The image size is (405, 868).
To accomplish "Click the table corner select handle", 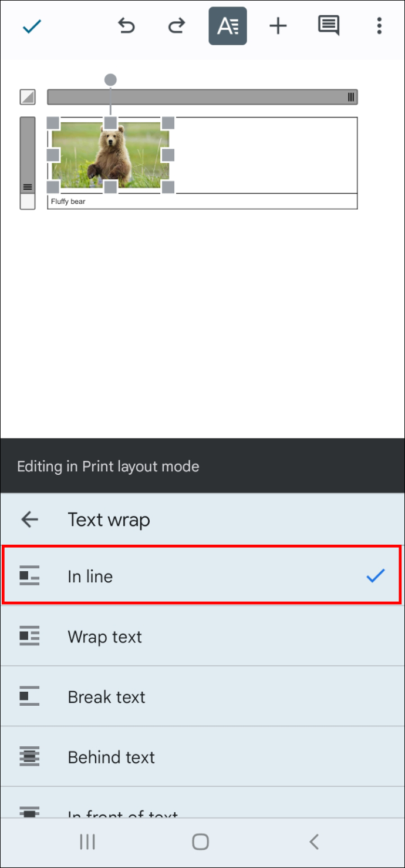I will tap(28, 97).
